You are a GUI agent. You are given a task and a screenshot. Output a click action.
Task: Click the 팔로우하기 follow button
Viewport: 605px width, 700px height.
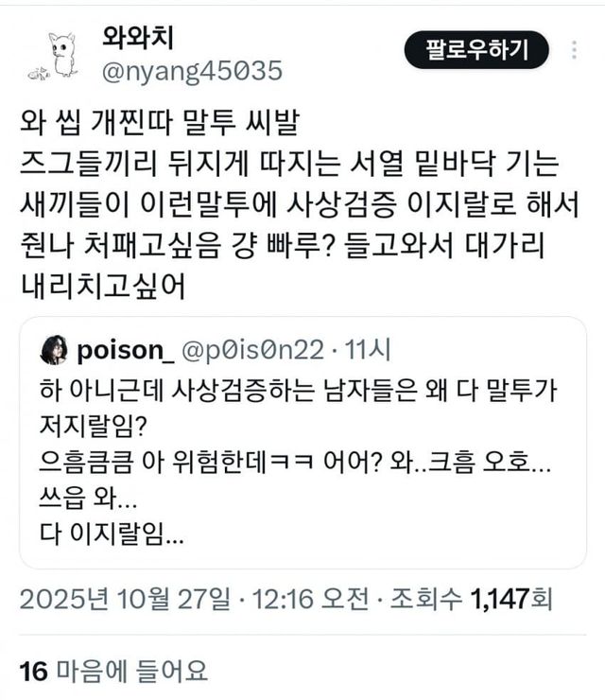click(x=476, y=49)
